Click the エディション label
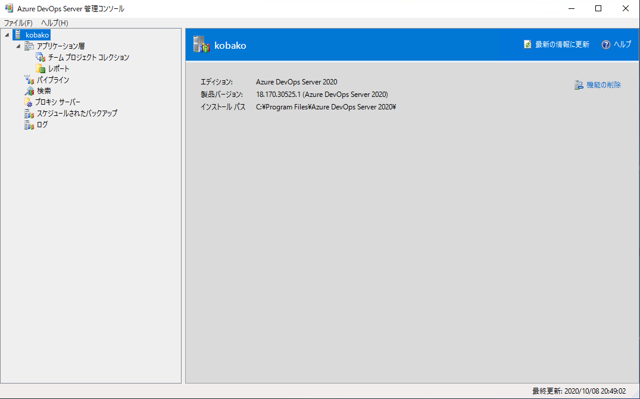The height and width of the screenshot is (399, 640). tap(216, 82)
